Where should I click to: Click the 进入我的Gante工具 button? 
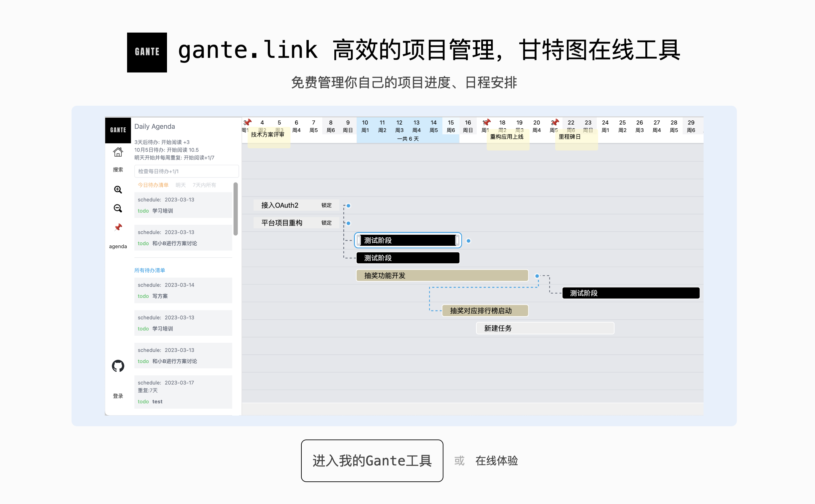[x=372, y=461]
